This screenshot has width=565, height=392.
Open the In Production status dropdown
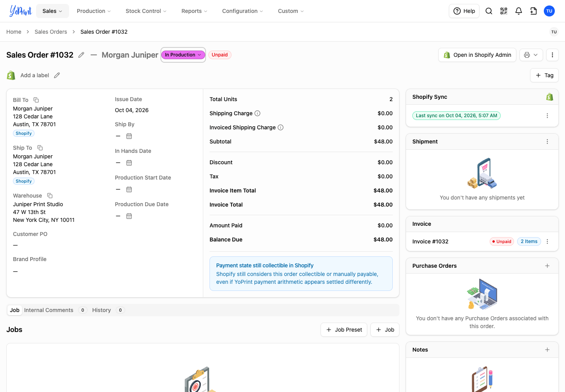click(183, 55)
